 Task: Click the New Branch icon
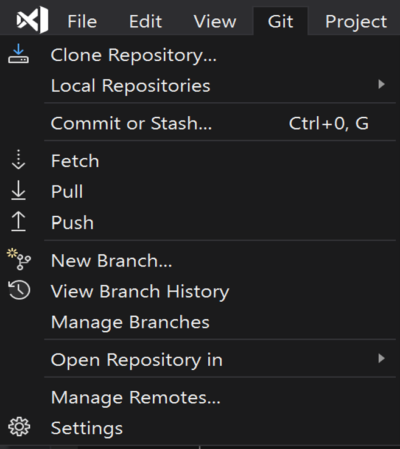19,259
